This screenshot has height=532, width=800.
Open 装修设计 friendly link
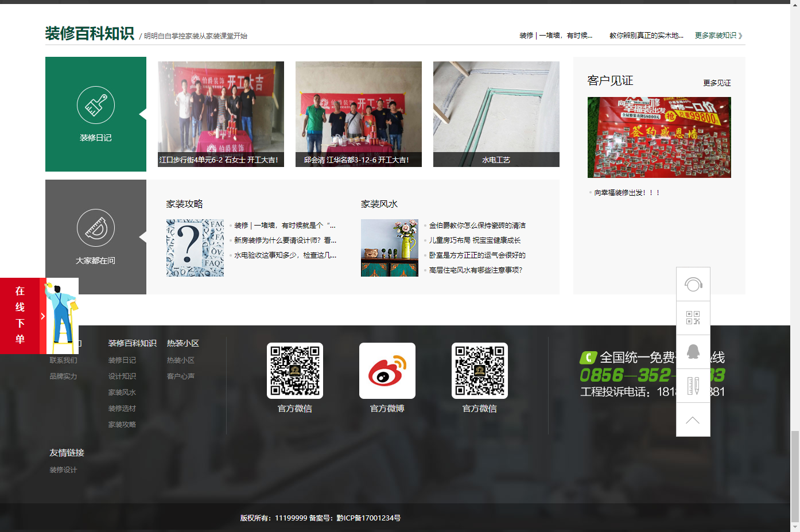[x=63, y=470]
